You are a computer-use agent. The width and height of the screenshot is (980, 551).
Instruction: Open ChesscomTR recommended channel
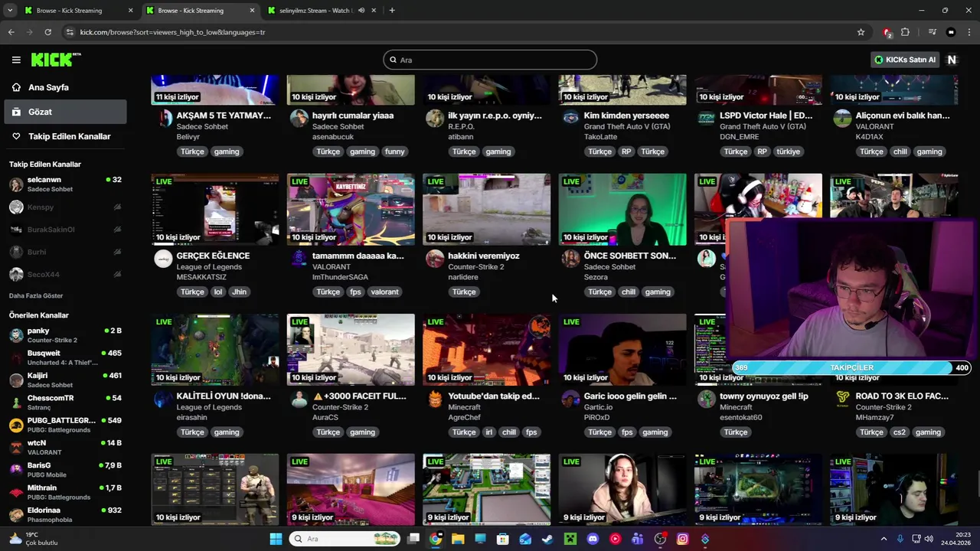[65, 403]
